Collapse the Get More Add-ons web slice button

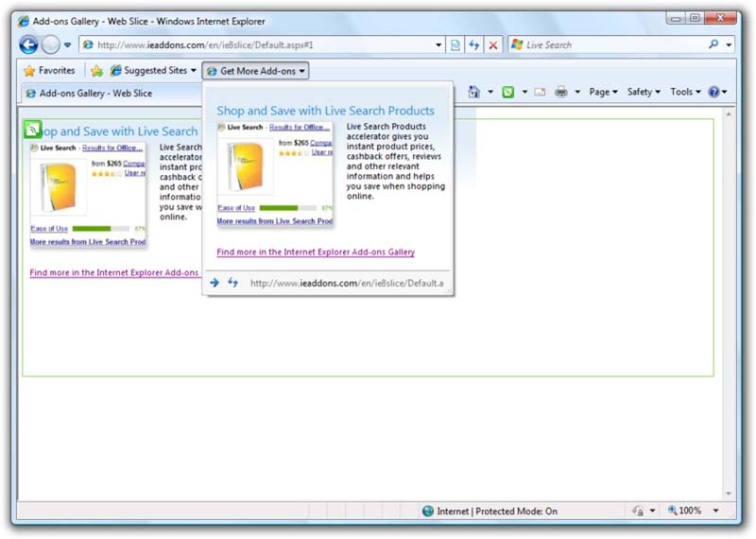[x=255, y=71]
